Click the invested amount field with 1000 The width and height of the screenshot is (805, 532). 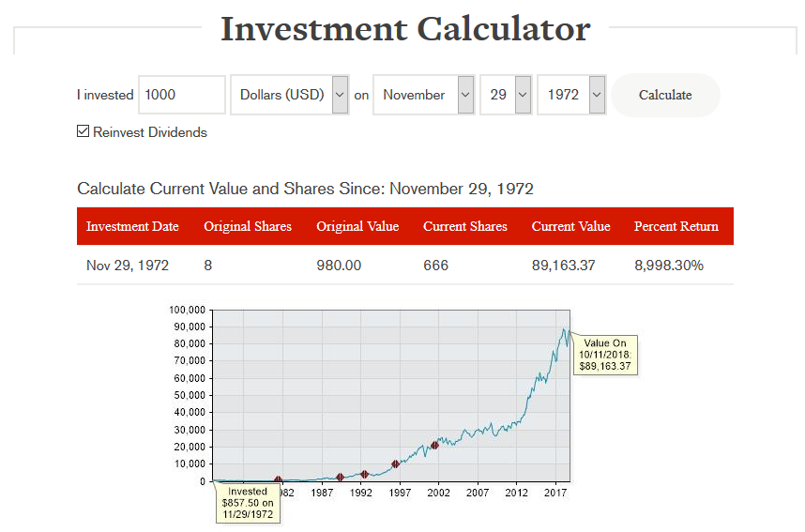pos(181,95)
